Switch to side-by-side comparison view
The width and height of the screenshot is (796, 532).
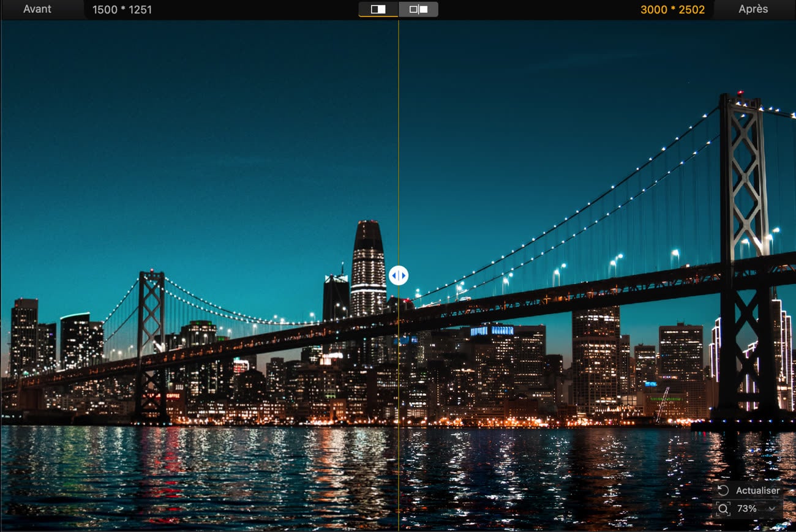418,9
